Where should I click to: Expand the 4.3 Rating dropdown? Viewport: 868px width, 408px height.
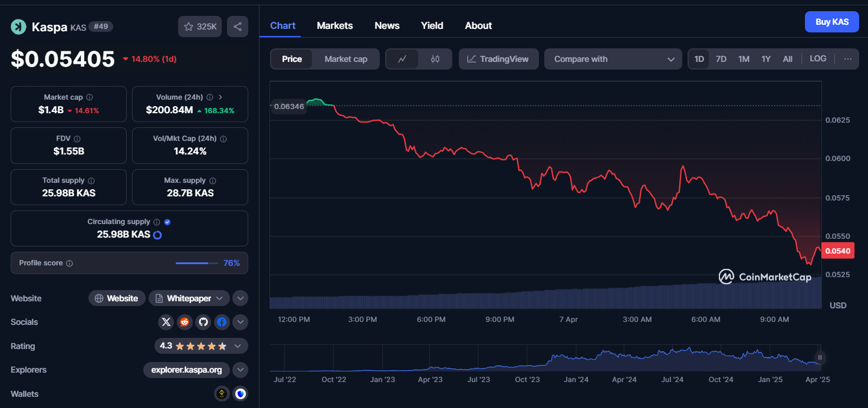click(x=201, y=346)
